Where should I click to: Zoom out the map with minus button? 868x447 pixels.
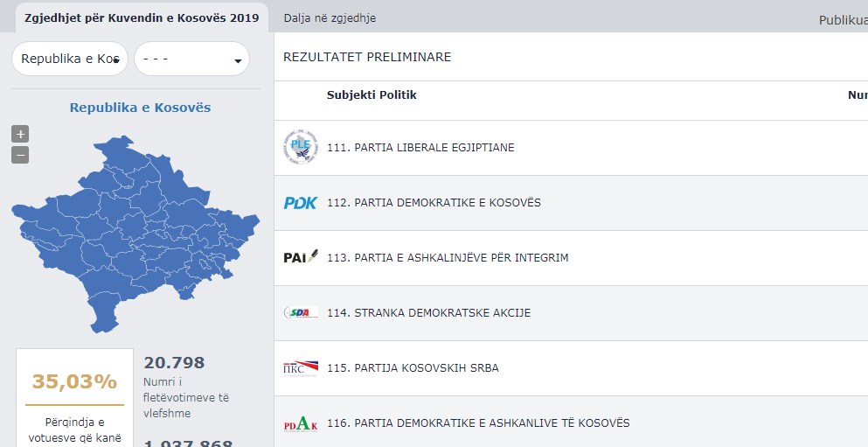20,155
